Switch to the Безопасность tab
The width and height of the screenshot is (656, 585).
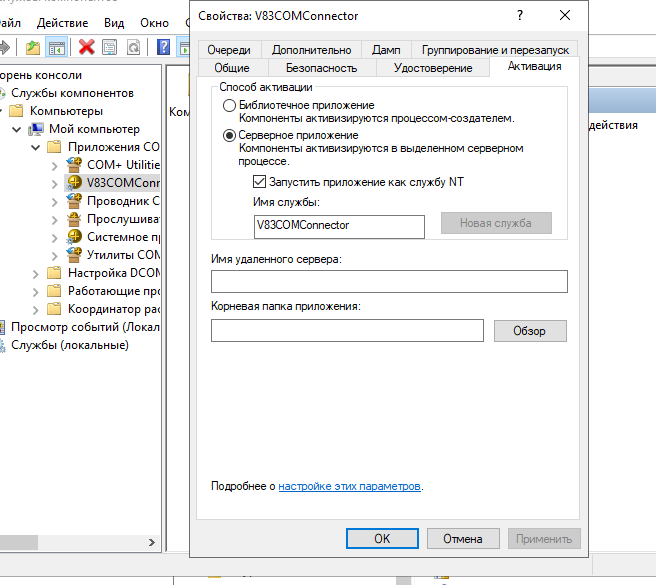321,68
